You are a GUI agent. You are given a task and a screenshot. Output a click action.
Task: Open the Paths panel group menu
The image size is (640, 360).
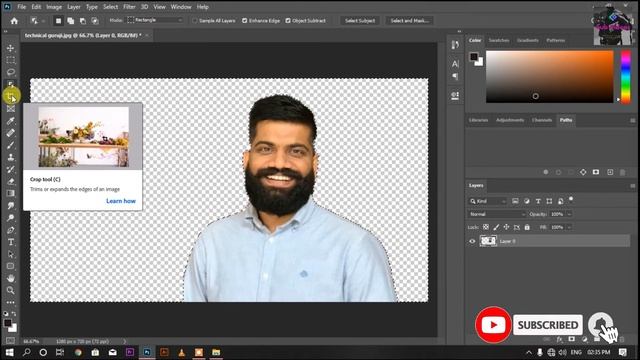(x=632, y=120)
